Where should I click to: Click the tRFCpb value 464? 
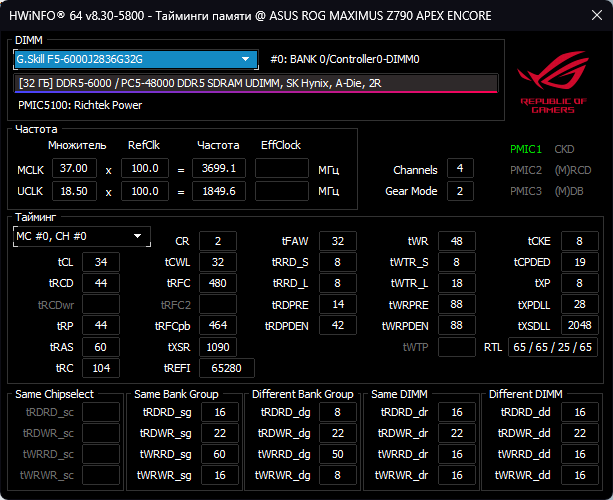(218, 325)
